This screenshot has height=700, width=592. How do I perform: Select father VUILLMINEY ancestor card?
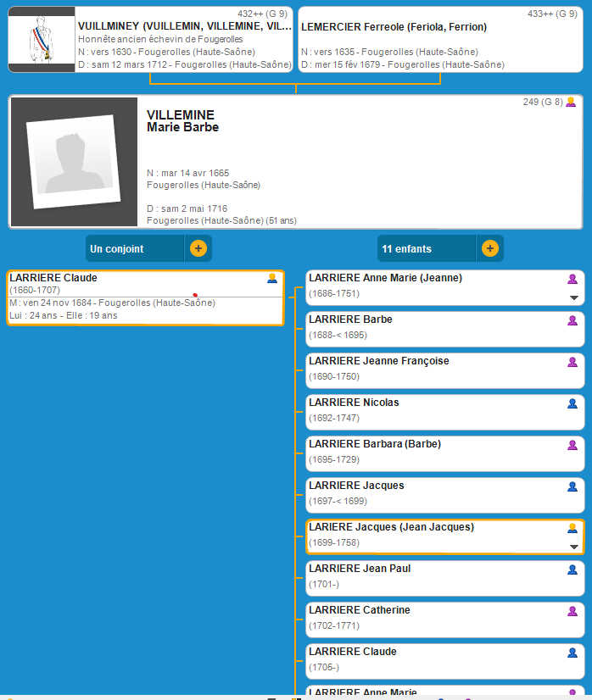[184, 39]
